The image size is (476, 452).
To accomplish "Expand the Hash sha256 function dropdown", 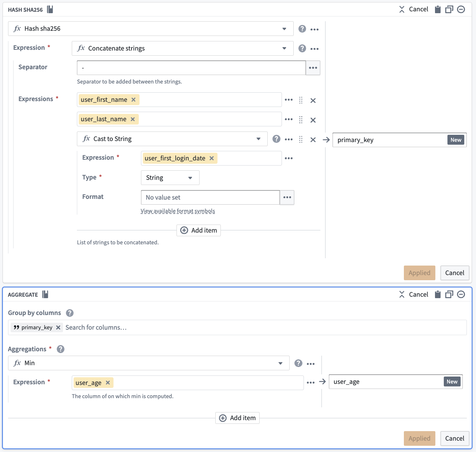I will point(284,29).
